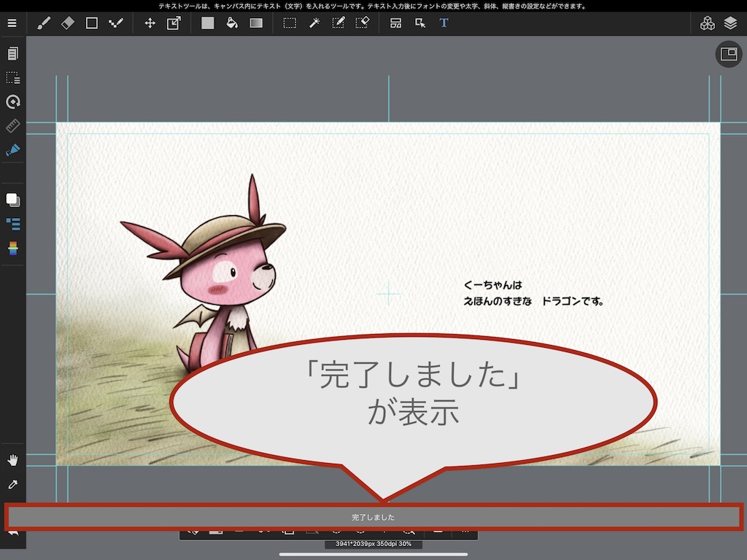Select the Move tool

click(150, 23)
